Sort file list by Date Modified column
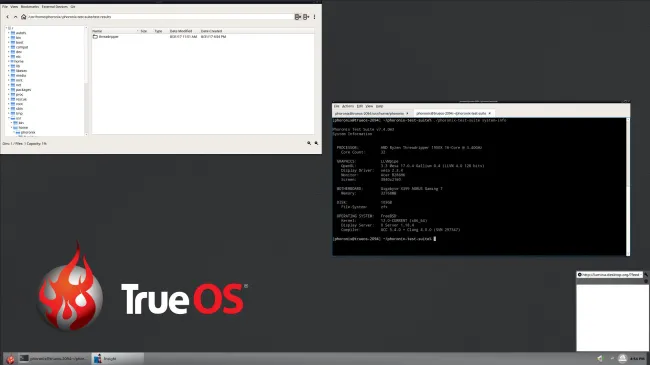Screen dimensions: 650x365 tap(181, 31)
